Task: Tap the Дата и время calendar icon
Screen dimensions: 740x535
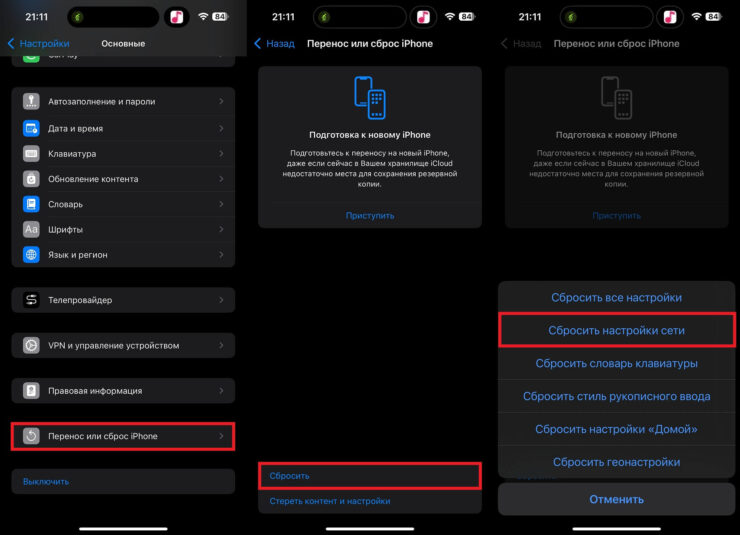Action: coord(31,128)
